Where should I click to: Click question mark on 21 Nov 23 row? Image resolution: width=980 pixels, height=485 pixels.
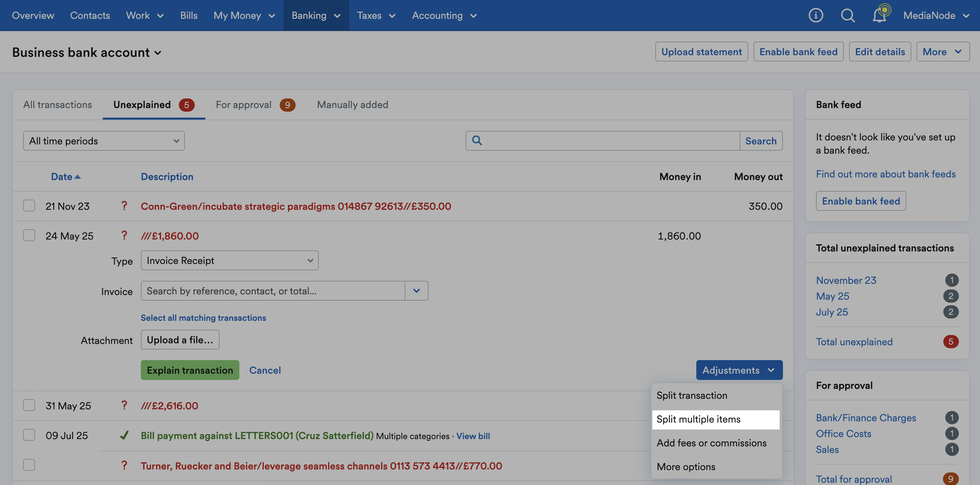pos(124,205)
